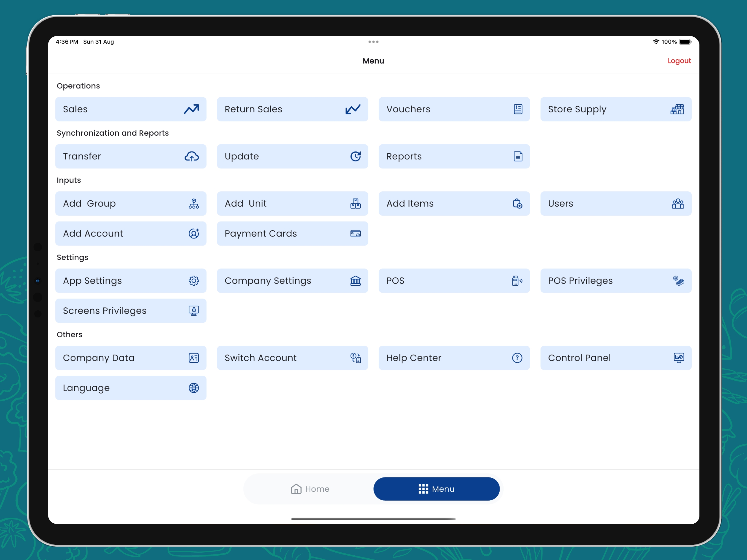This screenshot has height=560, width=747.
Task: Tap the Vouchers document icon
Action: [518, 109]
